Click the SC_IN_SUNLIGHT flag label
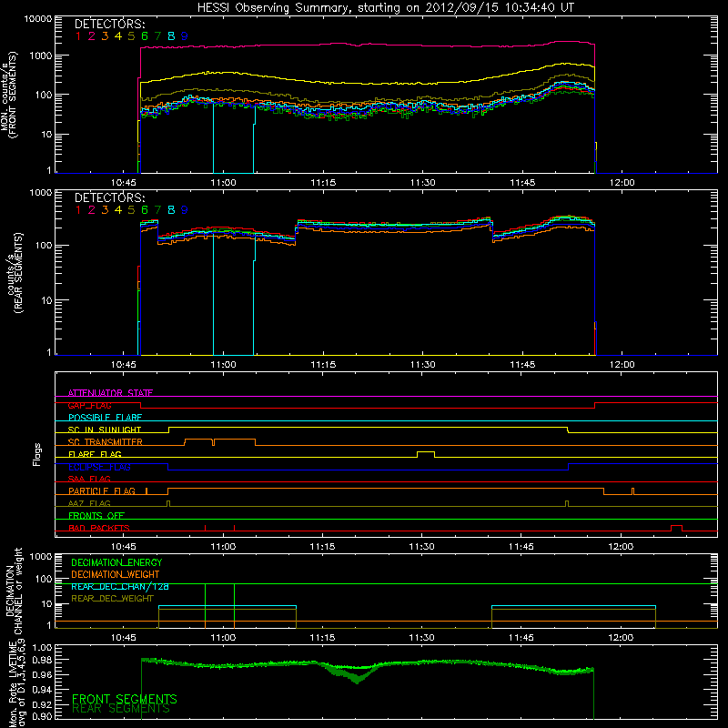The width and height of the screenshot is (728, 728). pyautogui.click(x=105, y=430)
